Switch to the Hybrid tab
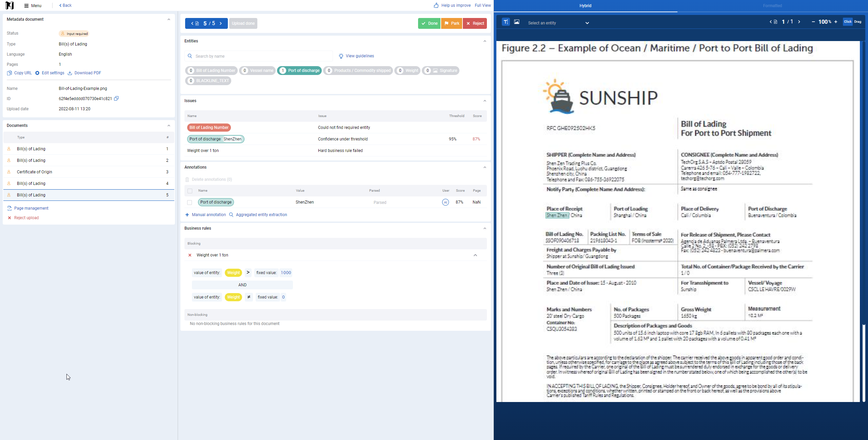Image resolution: width=868 pixels, height=440 pixels. 586,6
